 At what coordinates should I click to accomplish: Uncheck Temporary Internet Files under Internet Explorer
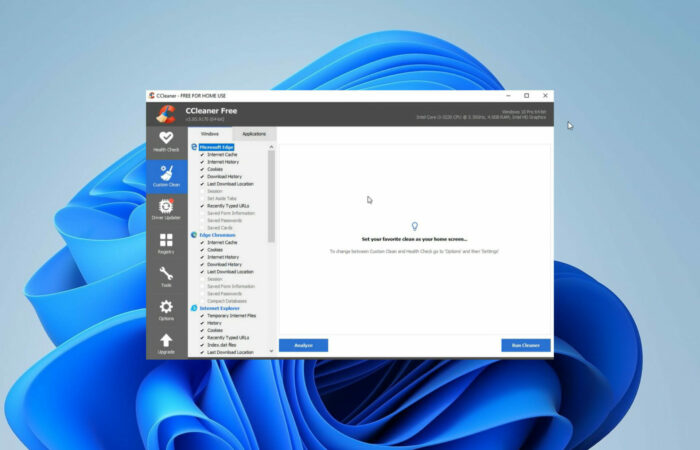202,316
